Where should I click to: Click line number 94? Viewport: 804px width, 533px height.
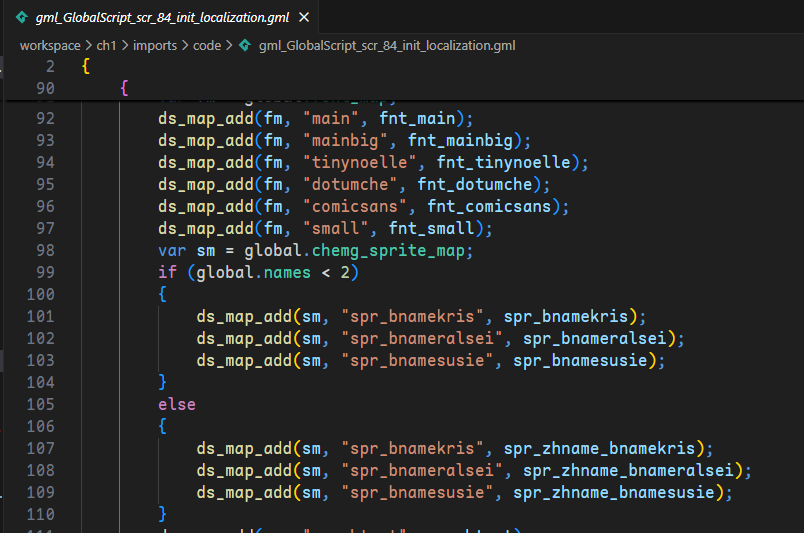(45, 163)
